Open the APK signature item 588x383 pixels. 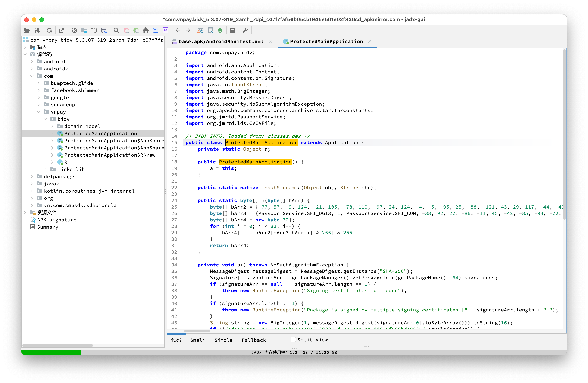pyautogui.click(x=57, y=220)
